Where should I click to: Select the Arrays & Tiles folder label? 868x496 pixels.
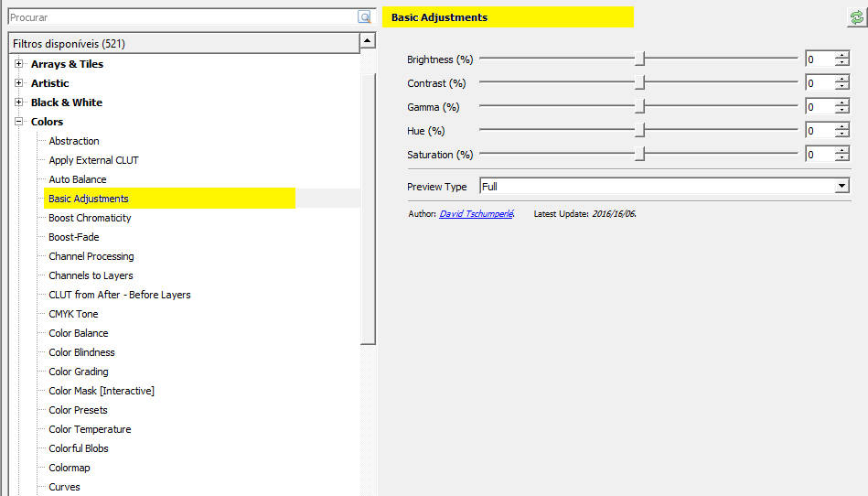pyautogui.click(x=67, y=64)
